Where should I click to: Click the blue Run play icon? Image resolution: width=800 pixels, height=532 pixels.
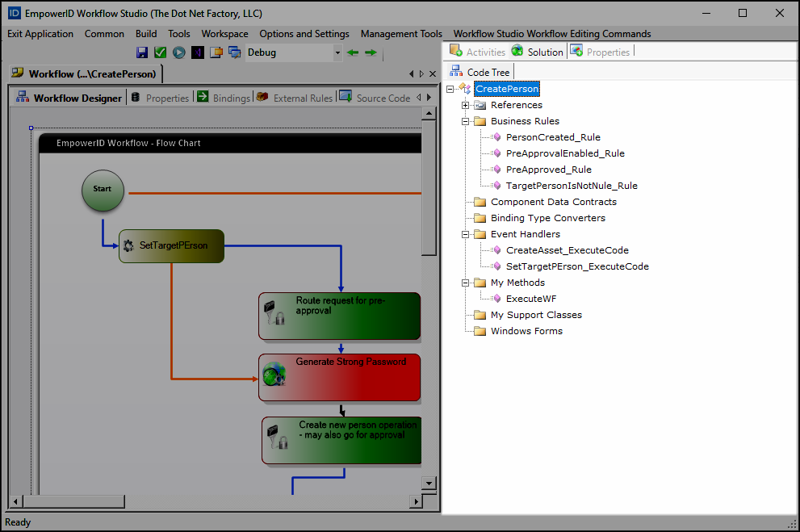[178, 52]
